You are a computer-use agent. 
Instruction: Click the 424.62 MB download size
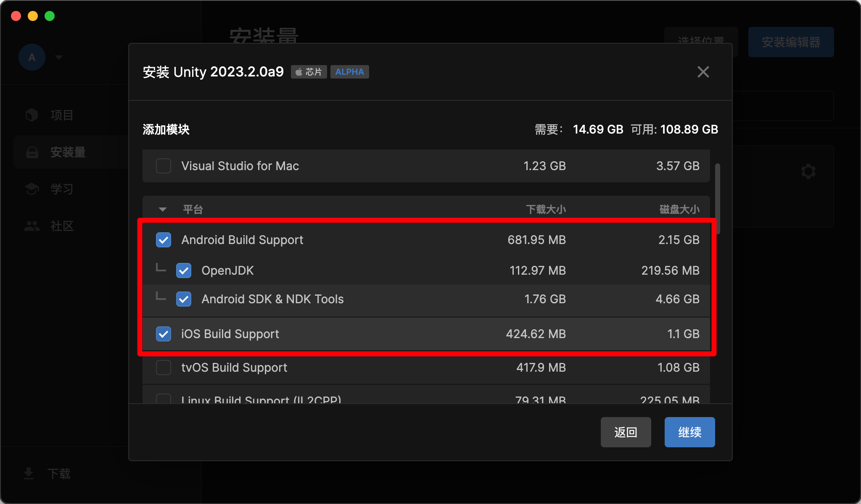tap(536, 334)
